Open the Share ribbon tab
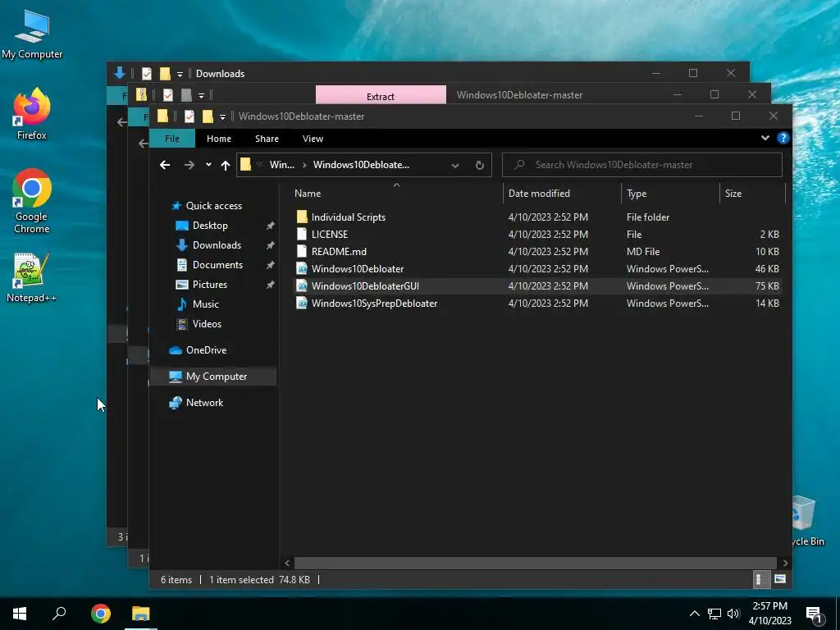Screen dimensions: 840x630 (267, 139)
